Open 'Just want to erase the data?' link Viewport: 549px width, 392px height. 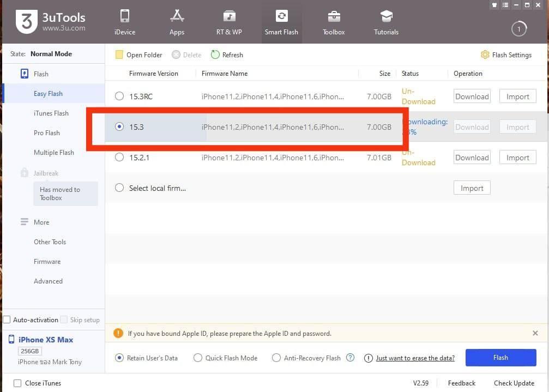click(415, 358)
